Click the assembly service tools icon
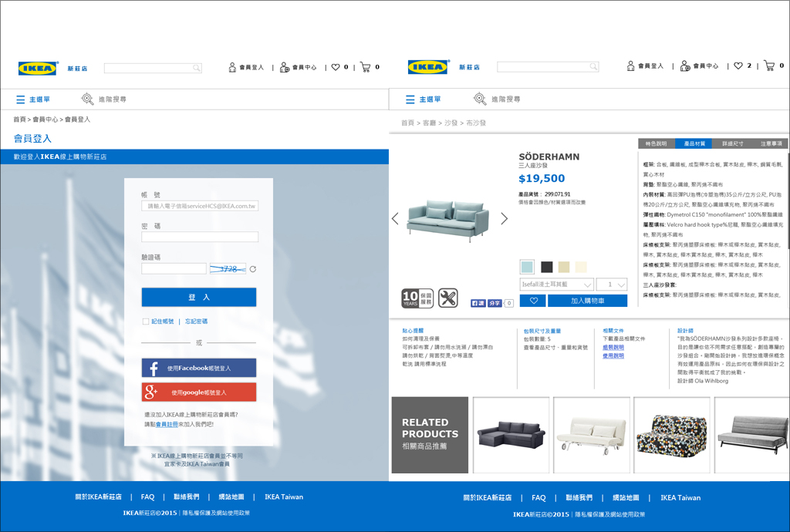The height and width of the screenshot is (532, 790). pos(448,298)
